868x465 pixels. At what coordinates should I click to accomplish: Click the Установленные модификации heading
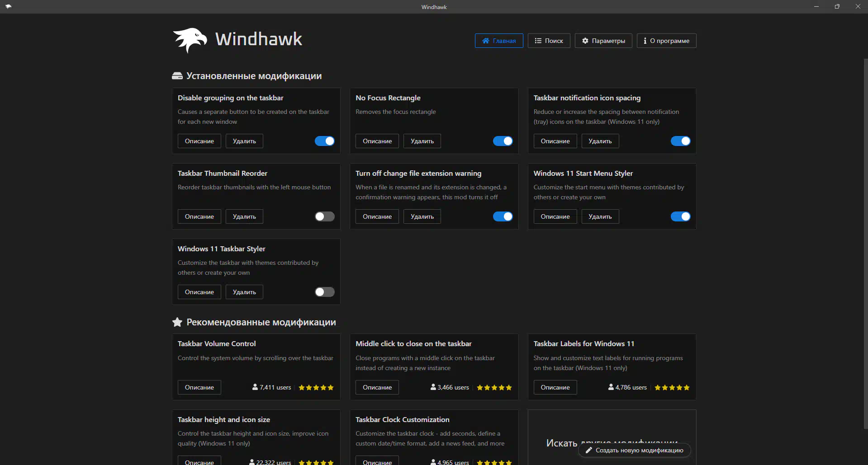pyautogui.click(x=254, y=76)
